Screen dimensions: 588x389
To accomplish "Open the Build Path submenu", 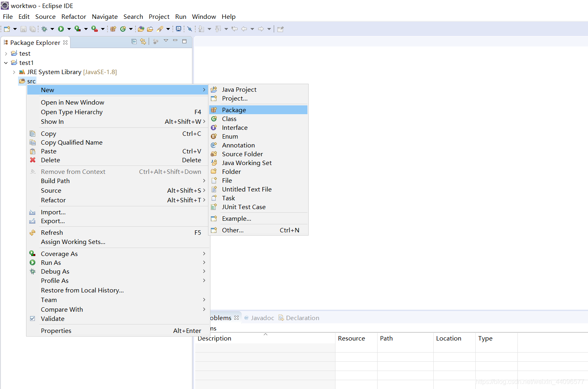I will tap(118, 181).
